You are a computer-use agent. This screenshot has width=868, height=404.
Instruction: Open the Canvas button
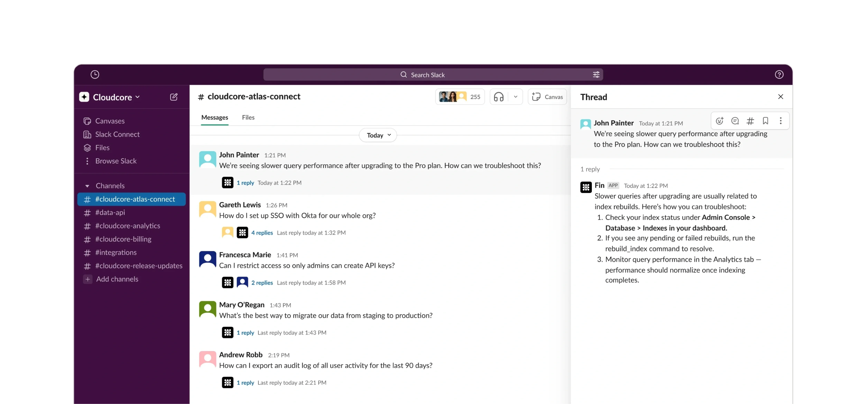547,97
